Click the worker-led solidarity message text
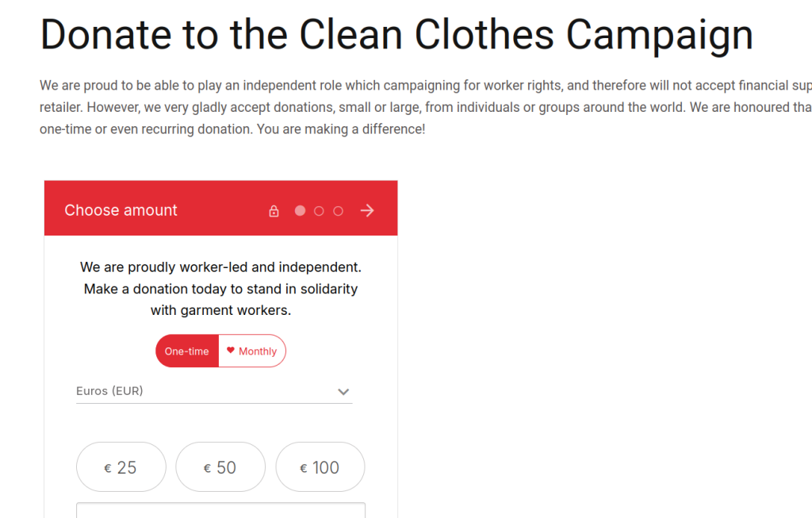This screenshot has height=518, width=812. click(220, 289)
